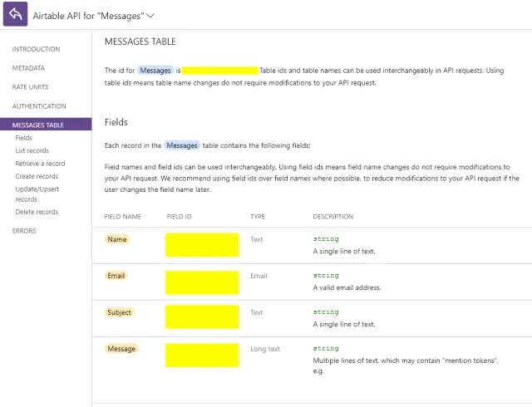Click the 'Multiple lines of text' description
Image resolution: width=532 pixels, height=407 pixels.
(406, 365)
